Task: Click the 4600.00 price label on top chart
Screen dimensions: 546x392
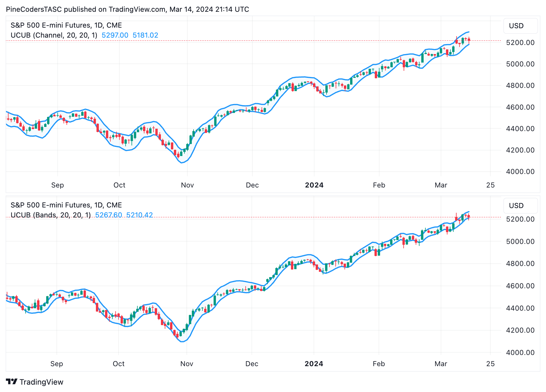Action: pyautogui.click(x=520, y=107)
